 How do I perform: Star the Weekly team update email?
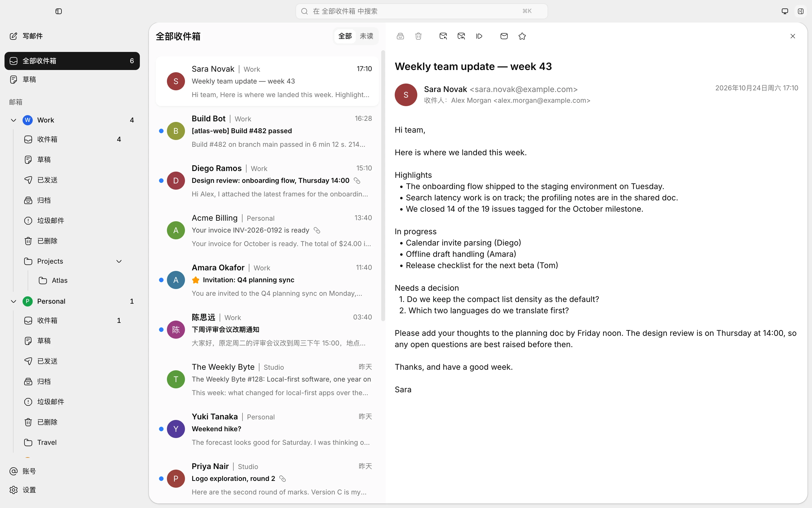click(x=522, y=36)
